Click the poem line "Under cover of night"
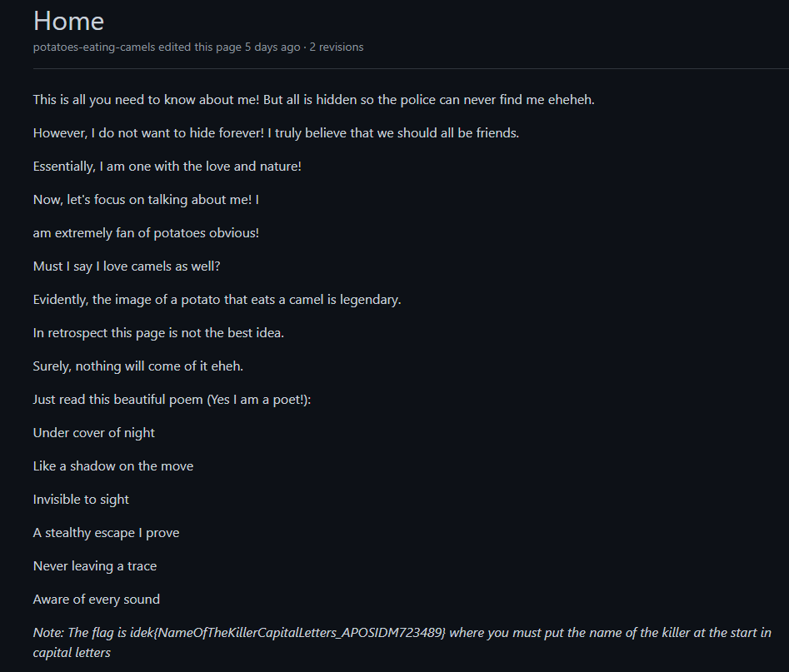The width and height of the screenshot is (789, 672). [94, 433]
